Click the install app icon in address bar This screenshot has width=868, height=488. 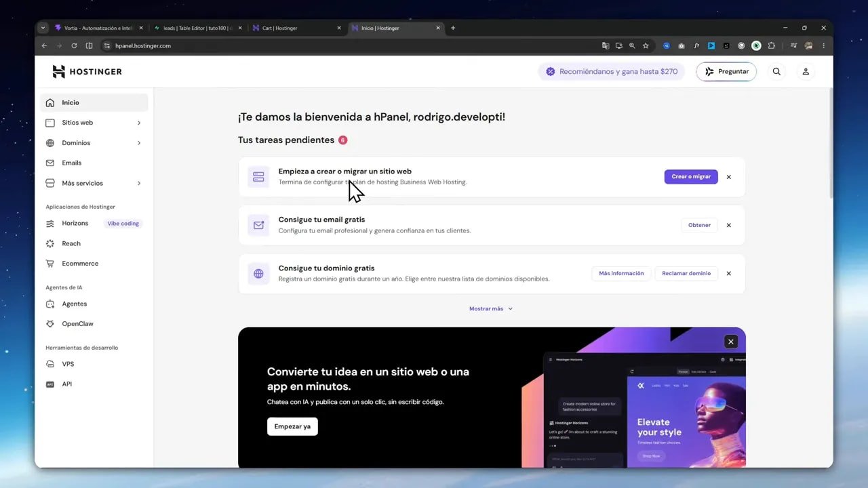618,45
